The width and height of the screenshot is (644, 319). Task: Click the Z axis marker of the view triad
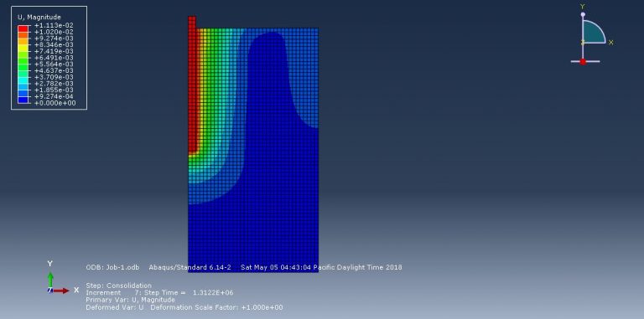point(49,291)
